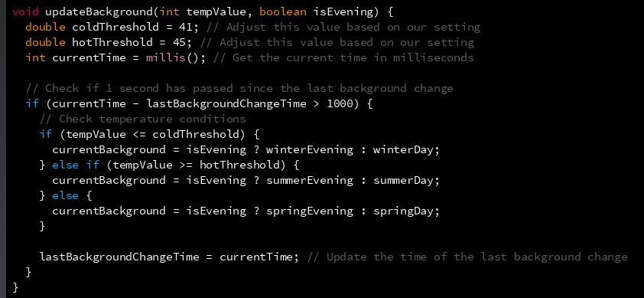Click the comment after 'hotThreshold = 45;'
The image size is (644, 298).
(x=337, y=42)
